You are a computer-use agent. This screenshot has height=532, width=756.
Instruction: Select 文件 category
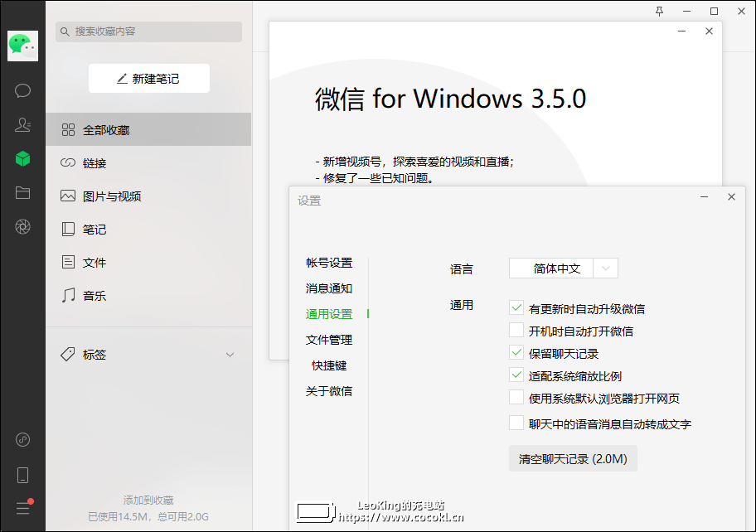click(x=148, y=263)
